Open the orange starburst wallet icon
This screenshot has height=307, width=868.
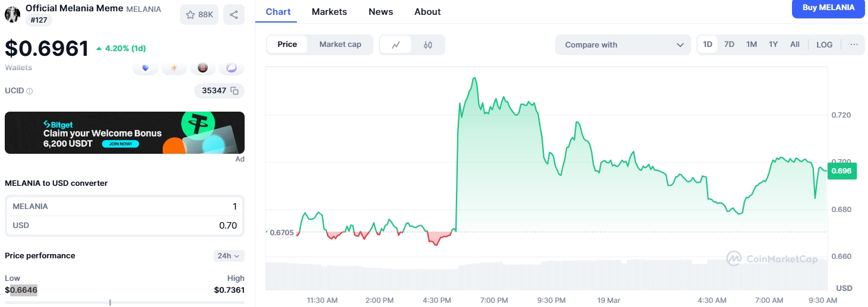pyautogui.click(x=175, y=68)
